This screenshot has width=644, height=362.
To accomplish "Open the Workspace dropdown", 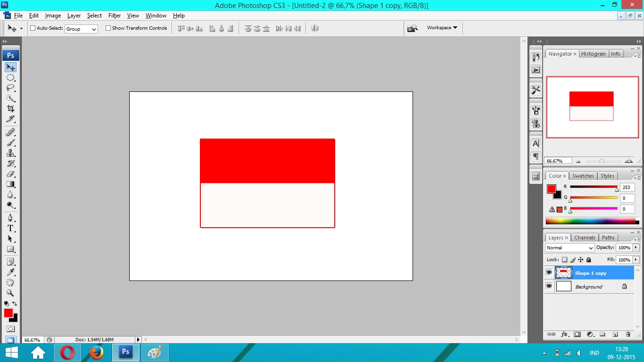I will coord(442,28).
